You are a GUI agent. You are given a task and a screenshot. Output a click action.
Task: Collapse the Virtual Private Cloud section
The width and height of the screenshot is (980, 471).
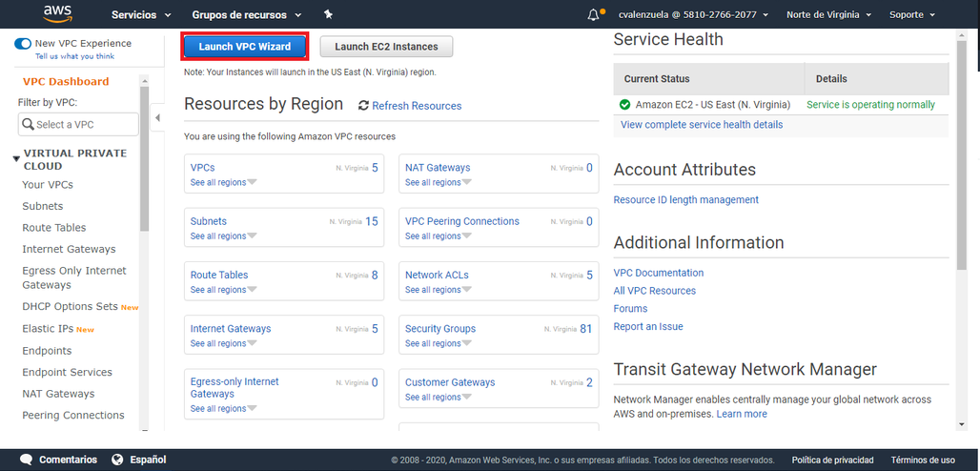tap(16, 159)
